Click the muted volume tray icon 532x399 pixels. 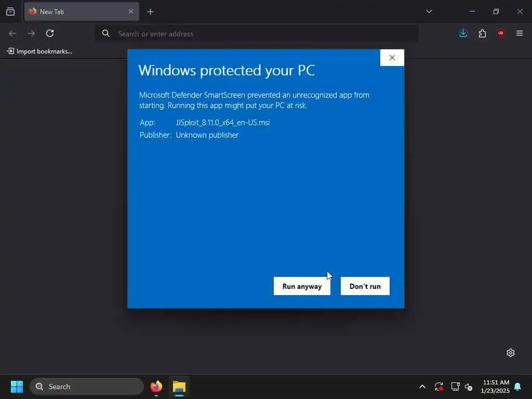[469, 387]
